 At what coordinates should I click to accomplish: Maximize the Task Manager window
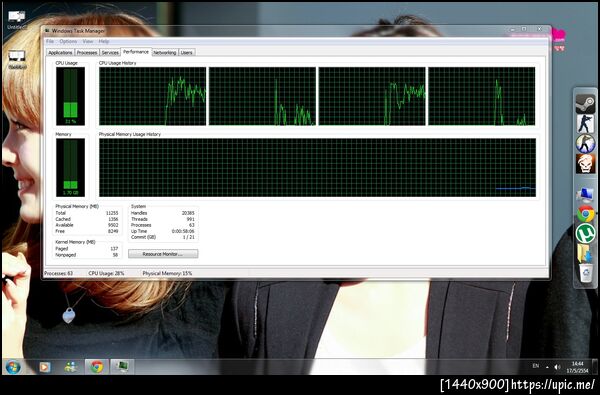524,29
